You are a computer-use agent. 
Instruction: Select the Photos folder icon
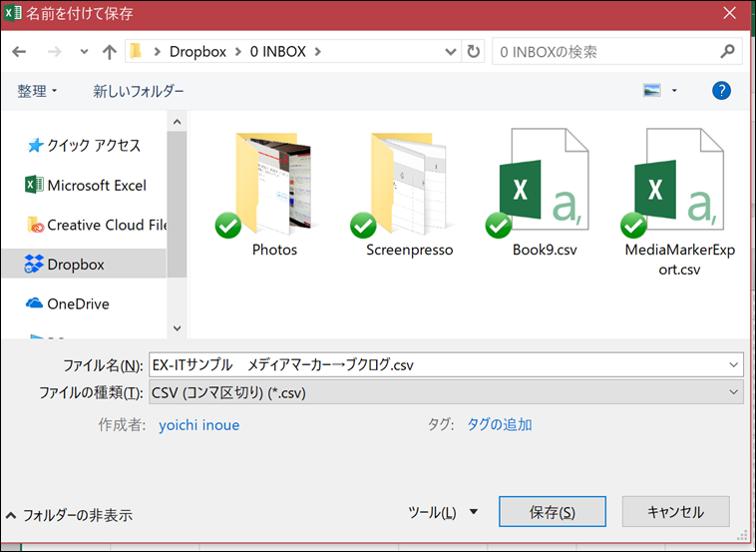click(x=274, y=185)
